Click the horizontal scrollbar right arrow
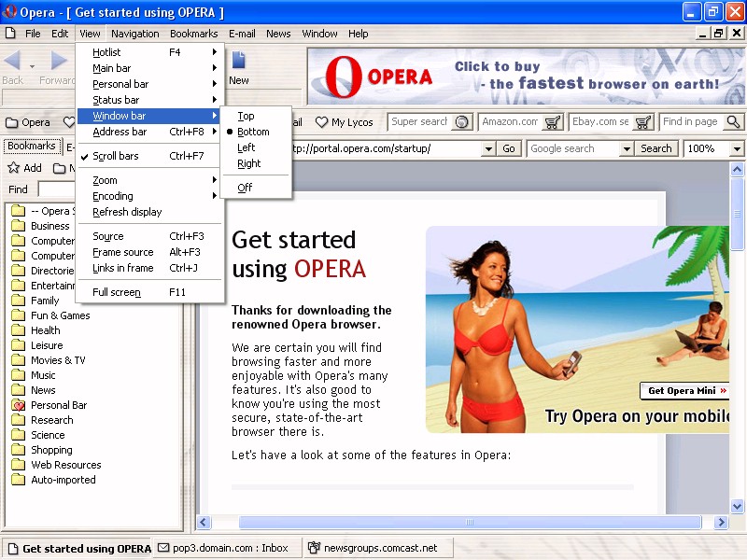 click(x=721, y=523)
